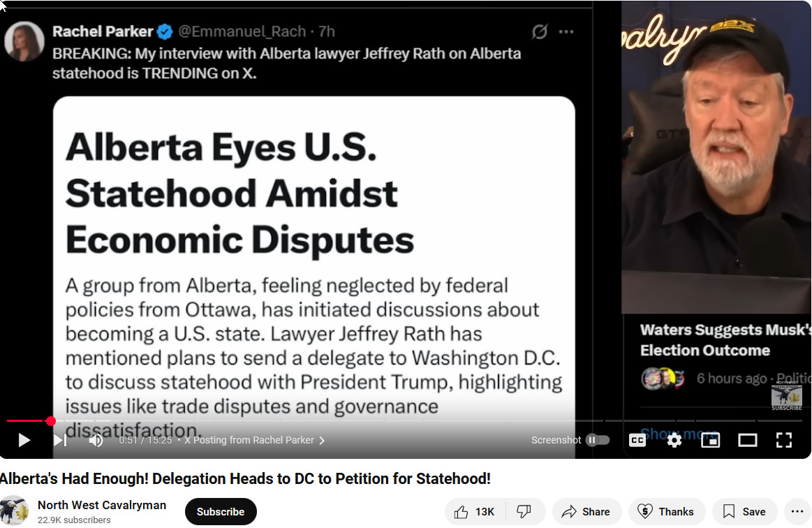Subscribe to North West Cavalryman
Screen dimensions: 812x528
(x=221, y=512)
